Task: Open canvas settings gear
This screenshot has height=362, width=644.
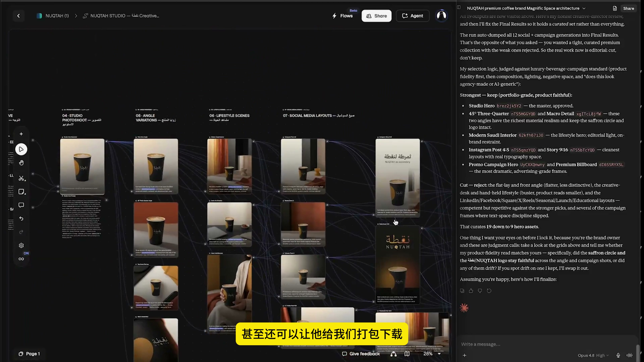Action: [21, 245]
